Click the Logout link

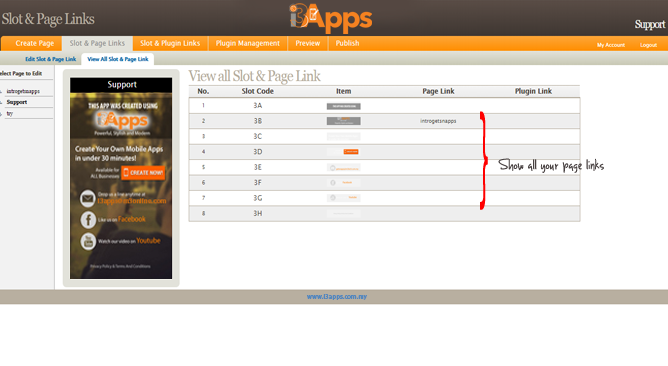648,45
